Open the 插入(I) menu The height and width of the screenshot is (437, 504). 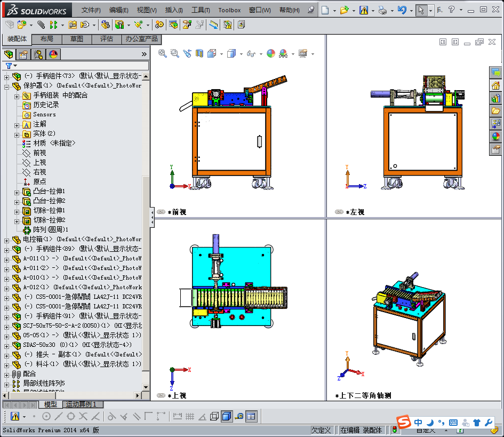coord(174,10)
